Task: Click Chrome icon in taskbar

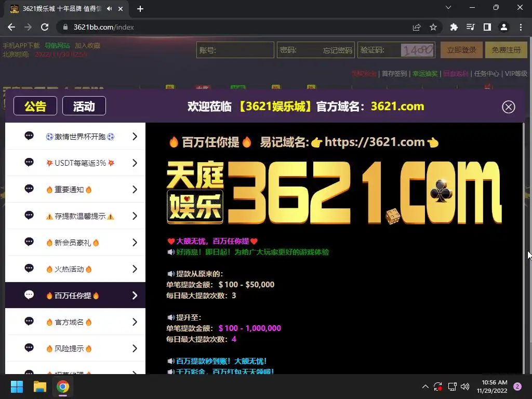Action: click(x=63, y=387)
